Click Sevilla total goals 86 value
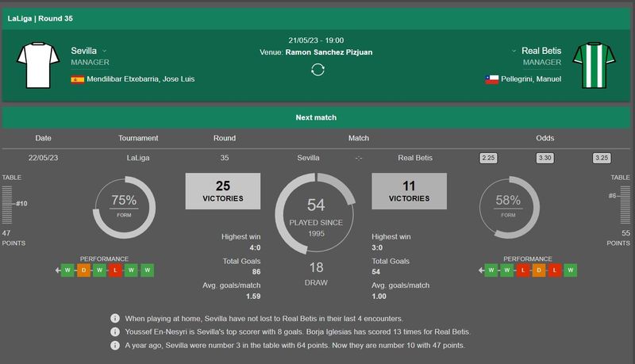 256,272
